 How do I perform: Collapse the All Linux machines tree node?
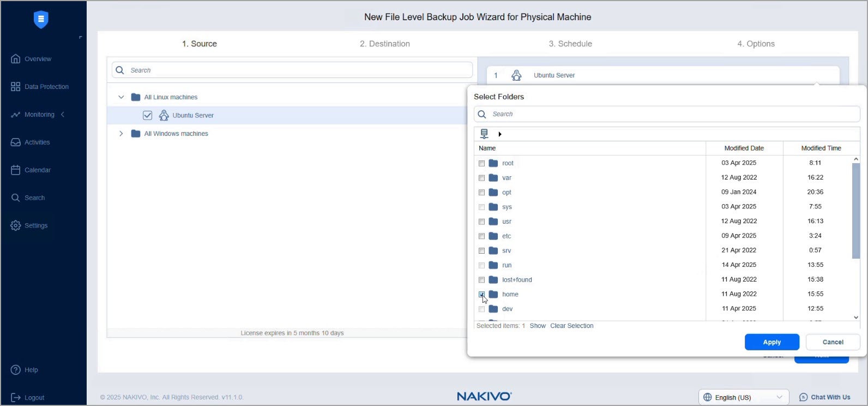point(121,97)
